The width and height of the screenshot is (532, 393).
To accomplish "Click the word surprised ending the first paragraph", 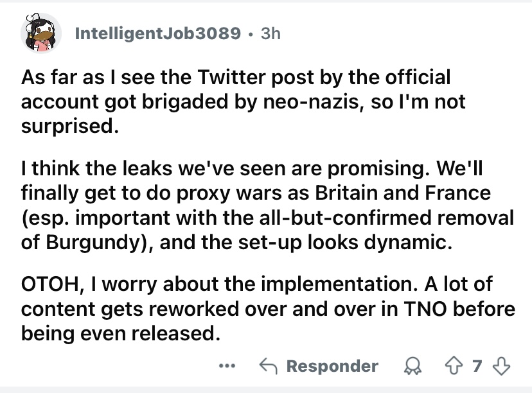I will pyautogui.click(x=67, y=126).
